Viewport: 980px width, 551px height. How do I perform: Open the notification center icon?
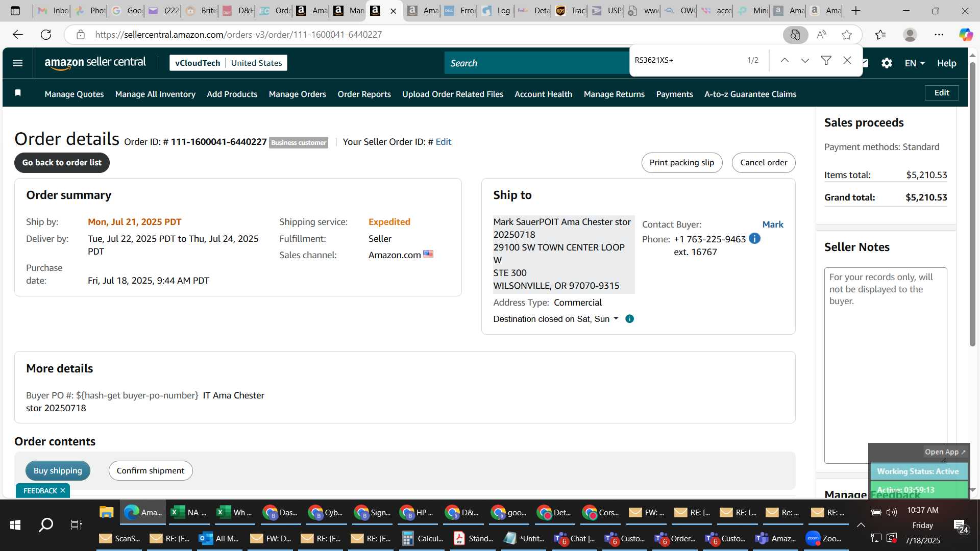point(961,525)
